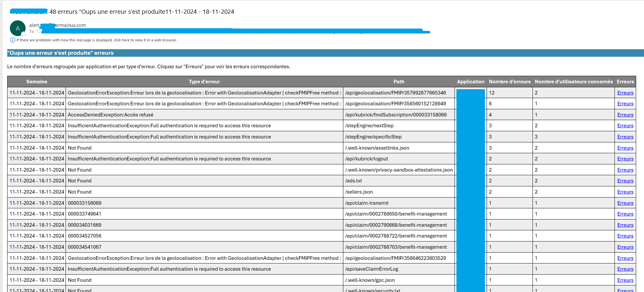Click the recipient presence circle after To
This screenshot has height=292, width=644.
(39, 31)
